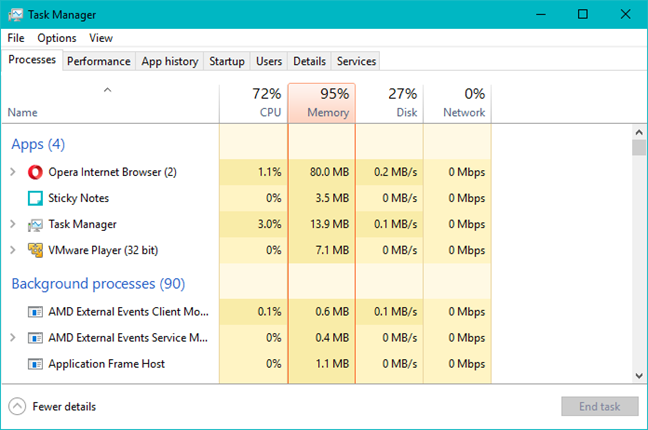This screenshot has width=648, height=430.
Task: Click Sticky Notes' 0 Mbps network value
Action: coord(467,198)
